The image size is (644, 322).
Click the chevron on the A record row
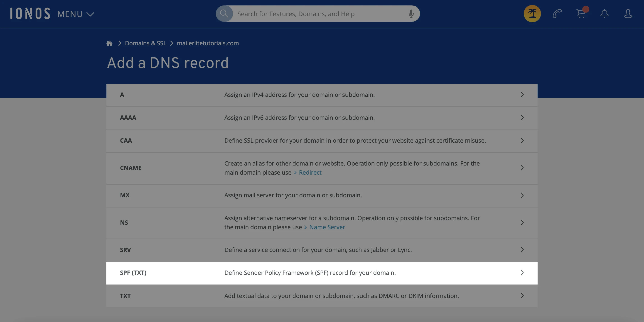click(522, 95)
